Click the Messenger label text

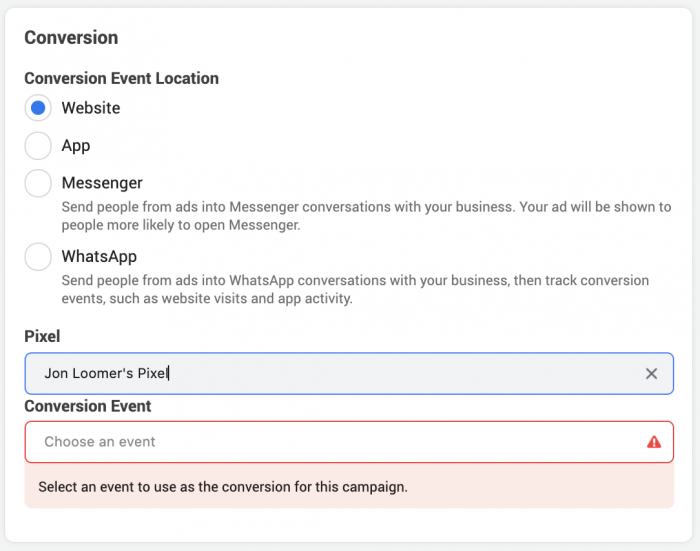point(102,183)
